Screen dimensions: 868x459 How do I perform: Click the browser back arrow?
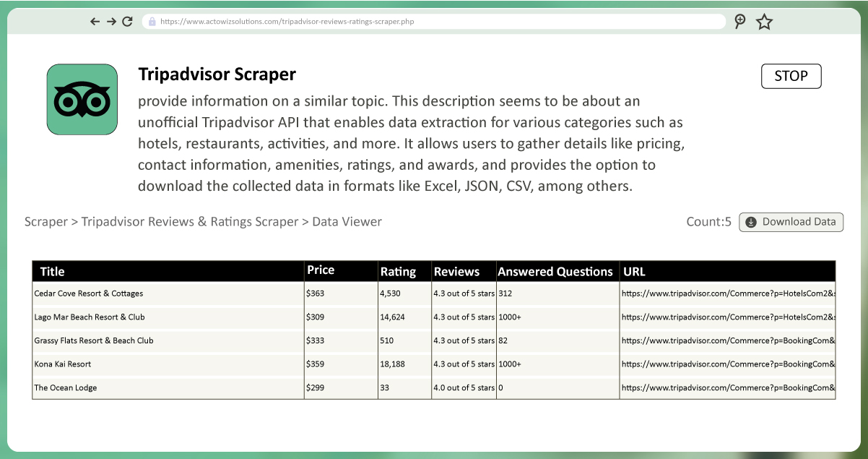pos(95,22)
